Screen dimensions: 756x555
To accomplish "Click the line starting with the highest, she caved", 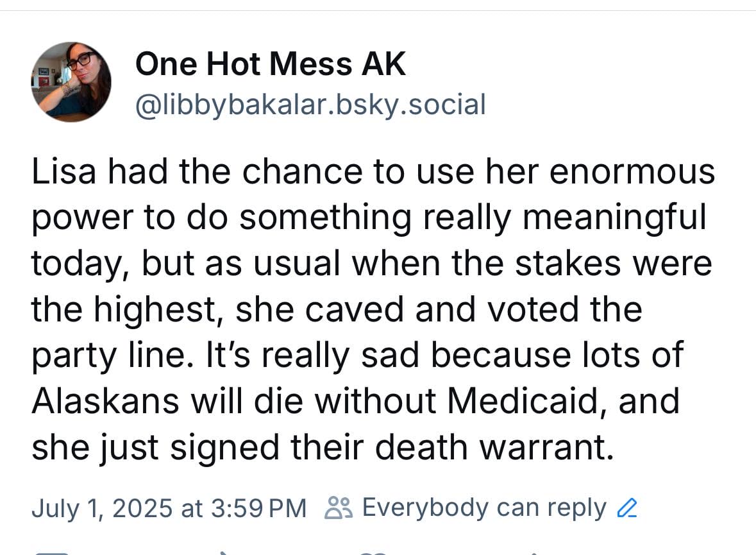I will pos(337,310).
